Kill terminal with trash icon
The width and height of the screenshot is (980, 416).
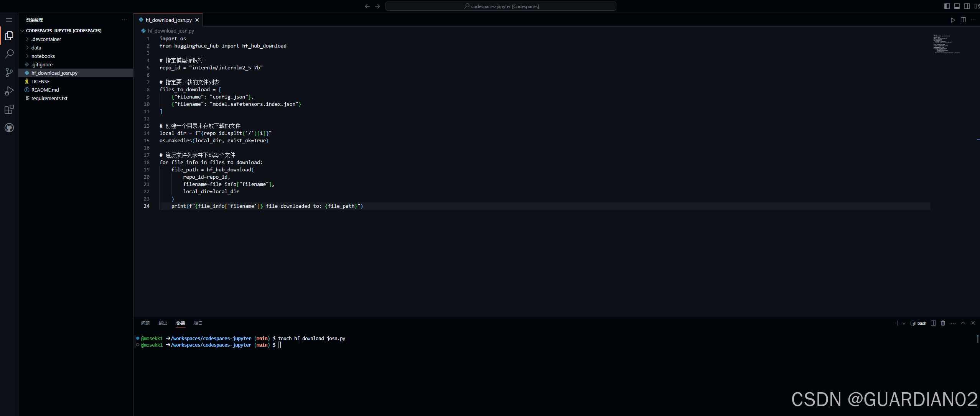point(943,323)
